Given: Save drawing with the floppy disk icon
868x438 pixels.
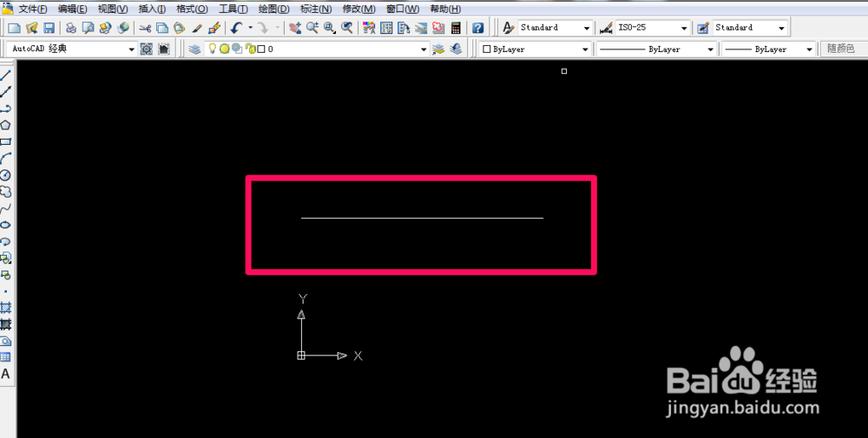Looking at the screenshot, I should [49, 28].
